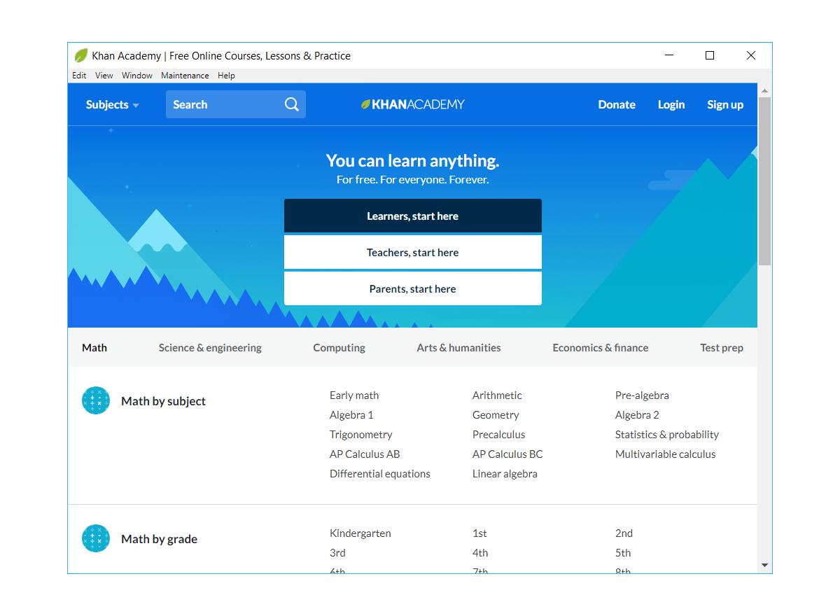Open the 2nd grade link
The image size is (840, 616).
click(624, 533)
